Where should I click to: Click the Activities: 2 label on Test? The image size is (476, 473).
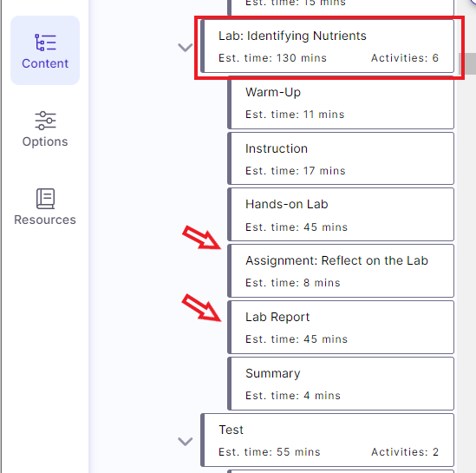click(x=405, y=451)
